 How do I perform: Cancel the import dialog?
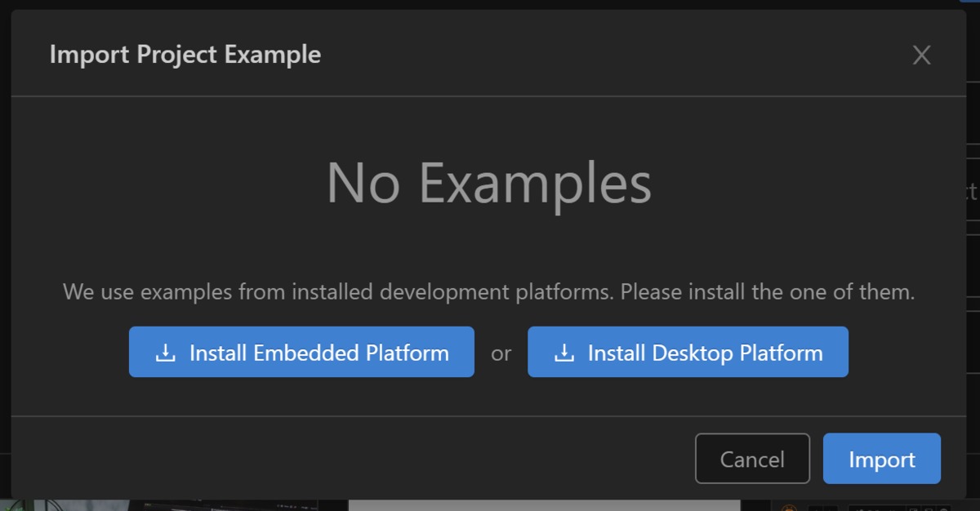752,459
